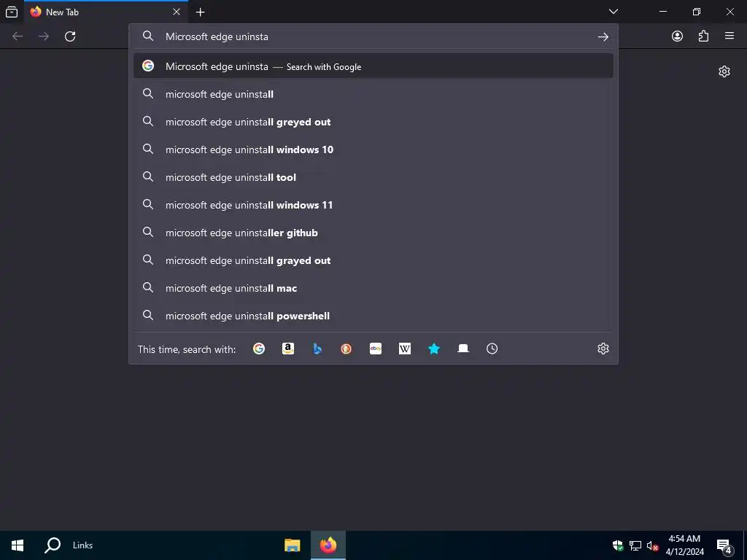Reload the current page
747x560 pixels.
point(70,36)
